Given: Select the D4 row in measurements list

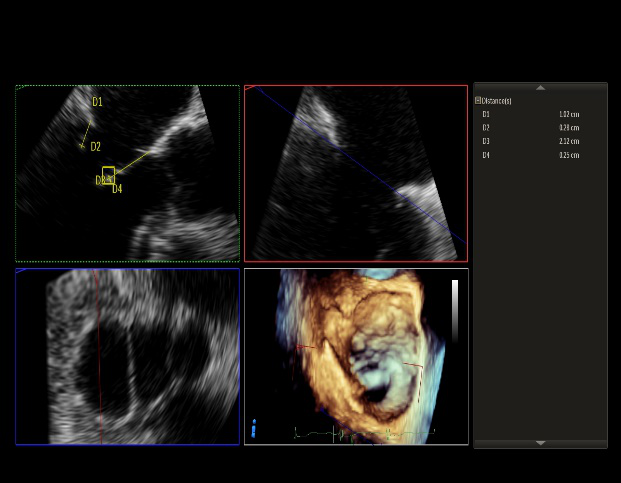Looking at the screenshot, I should tap(487, 155).
